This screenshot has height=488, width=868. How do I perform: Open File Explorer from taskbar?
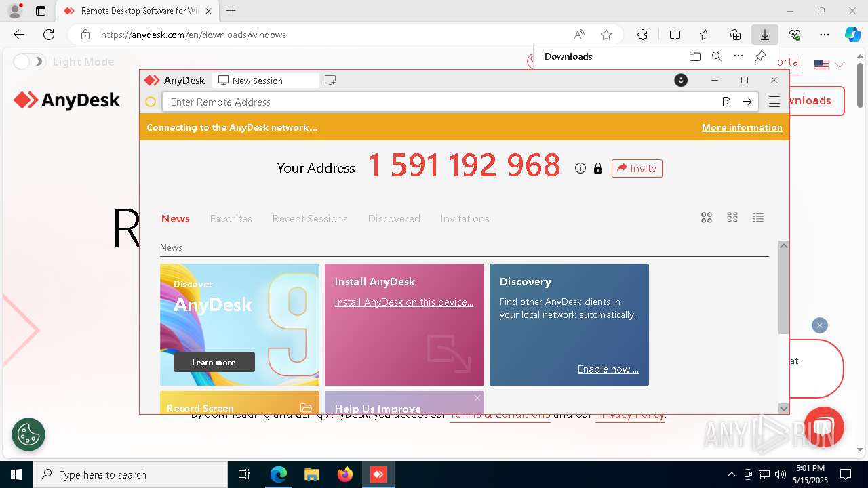click(311, 474)
